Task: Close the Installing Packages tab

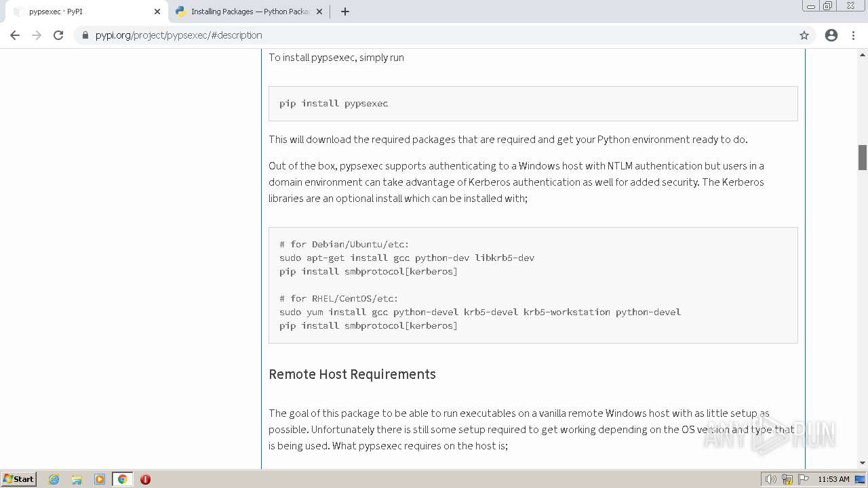Action: click(x=319, y=12)
